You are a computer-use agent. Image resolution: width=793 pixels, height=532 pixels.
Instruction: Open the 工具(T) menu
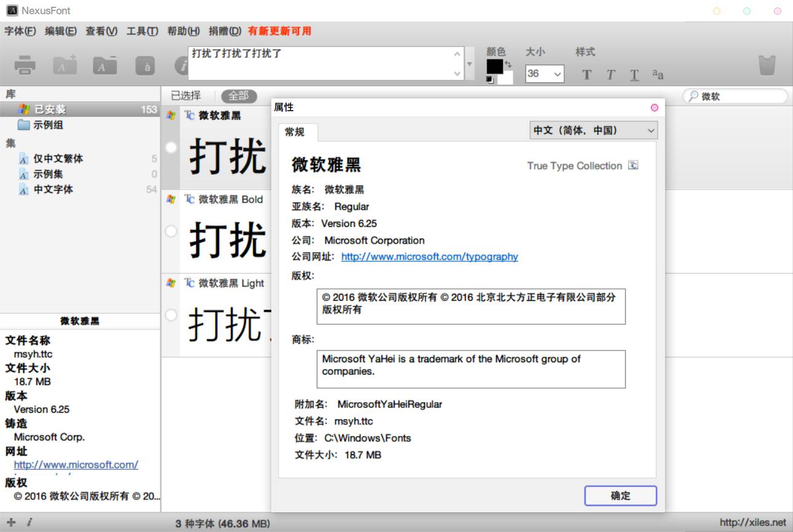pos(142,31)
